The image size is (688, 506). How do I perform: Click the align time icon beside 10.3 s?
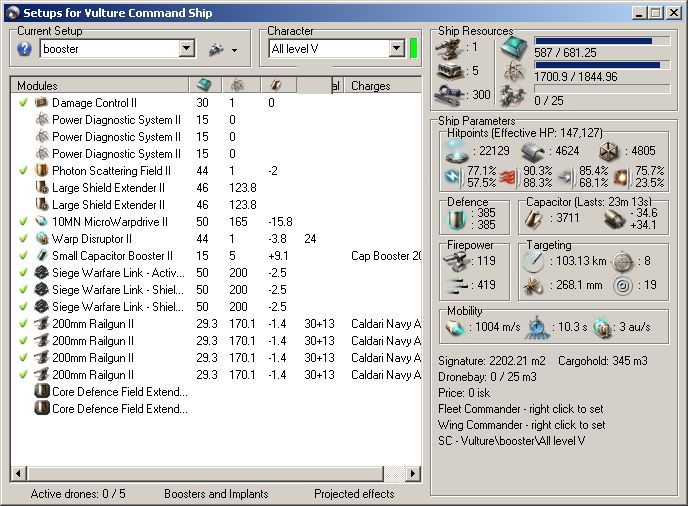point(537,327)
